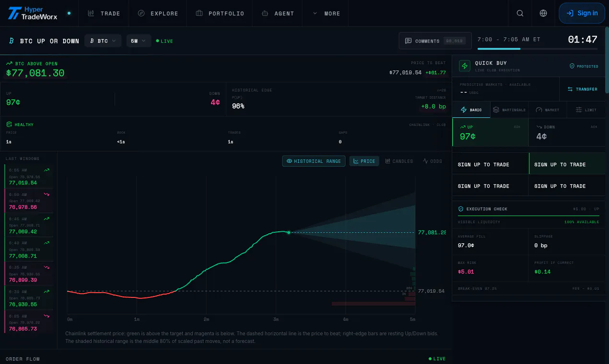This screenshot has width=609, height=364.
Task: Select the 6:40 AM window entry
Action: point(29,249)
